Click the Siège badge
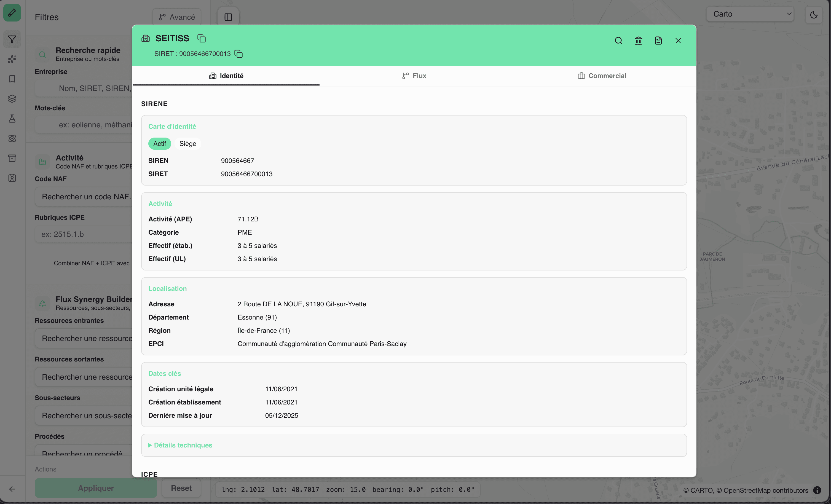This screenshot has height=504, width=831. point(187,144)
